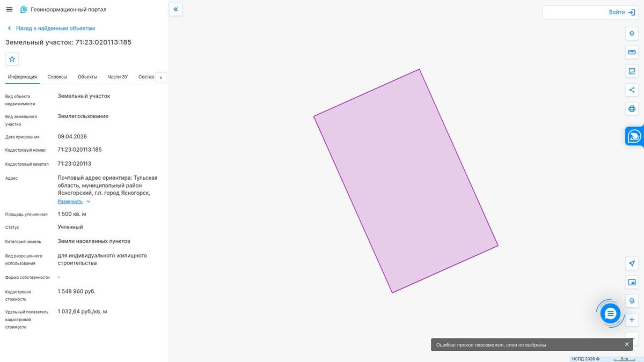
Task: Activate the area selection tool
Action: click(x=632, y=71)
